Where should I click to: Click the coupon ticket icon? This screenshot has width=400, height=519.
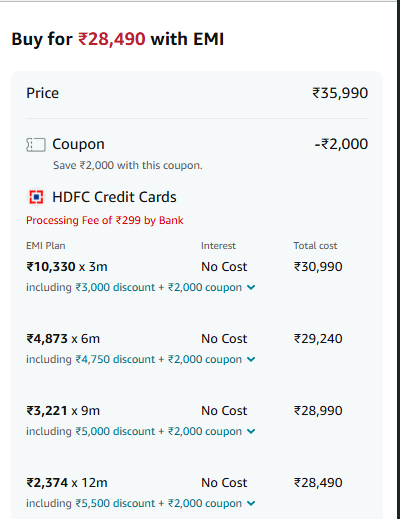[x=36, y=145]
